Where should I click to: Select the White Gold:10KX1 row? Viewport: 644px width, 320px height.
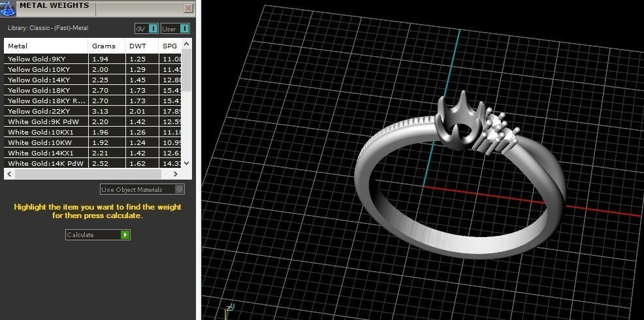(x=93, y=132)
